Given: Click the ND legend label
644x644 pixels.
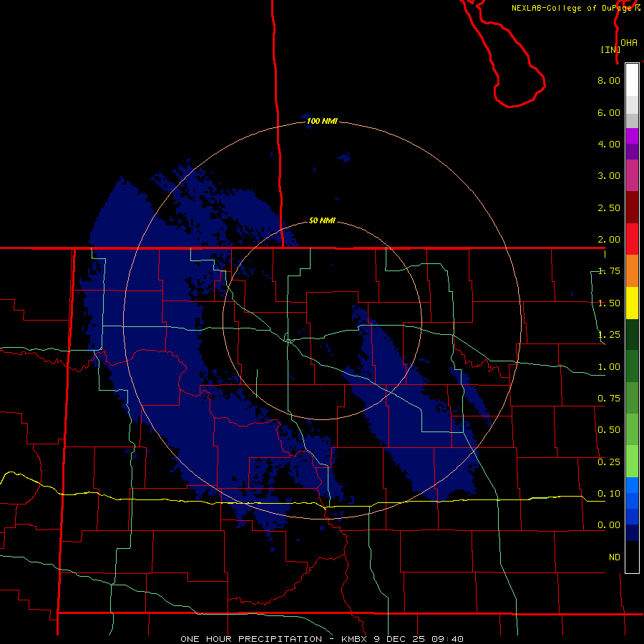Looking at the screenshot, I should coord(615,557).
